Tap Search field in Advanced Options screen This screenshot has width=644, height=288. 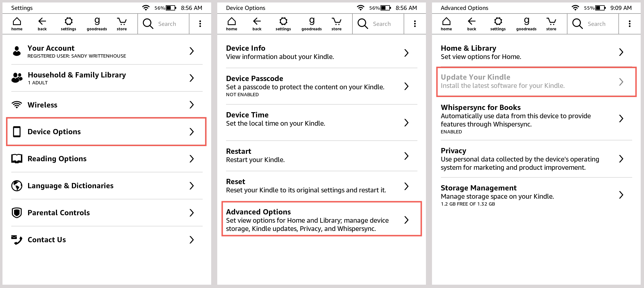click(x=593, y=24)
